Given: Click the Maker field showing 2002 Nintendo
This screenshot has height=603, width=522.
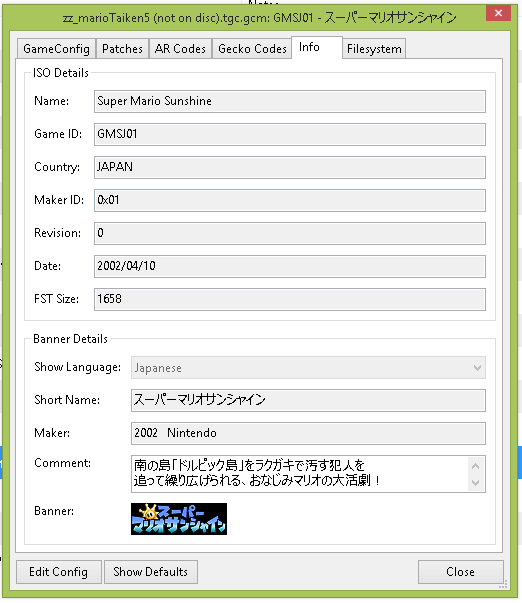Looking at the screenshot, I should pyautogui.click(x=308, y=433).
